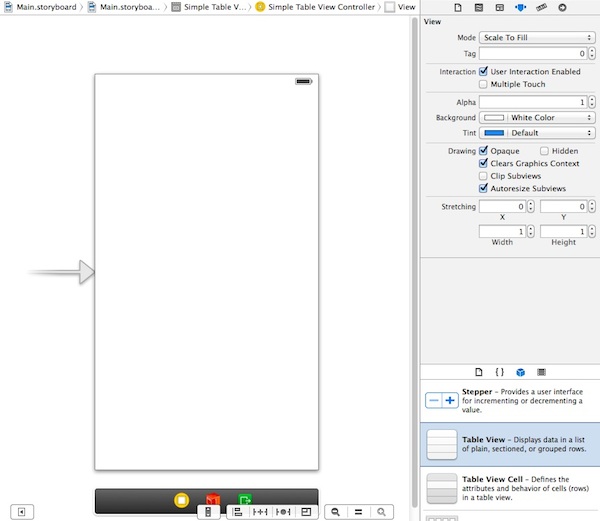600x521 pixels.
Task: Open the Quick Help inspector
Action: (x=478, y=7)
